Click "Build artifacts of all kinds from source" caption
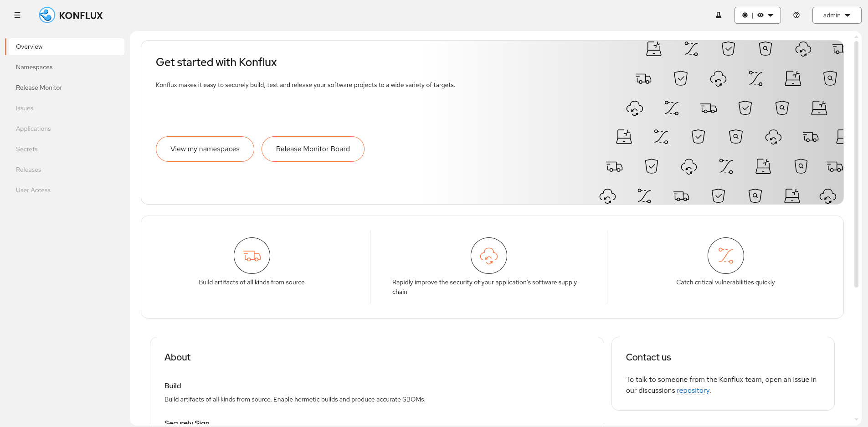 252,283
